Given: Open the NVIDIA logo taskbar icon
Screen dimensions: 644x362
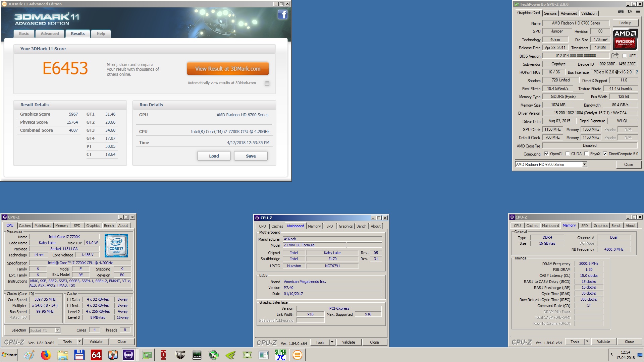Looking at the screenshot, I should 230,355.
